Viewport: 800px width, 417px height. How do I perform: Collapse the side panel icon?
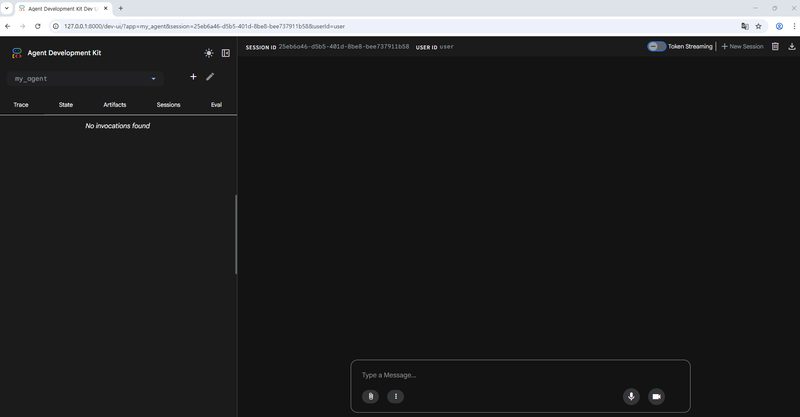click(226, 53)
